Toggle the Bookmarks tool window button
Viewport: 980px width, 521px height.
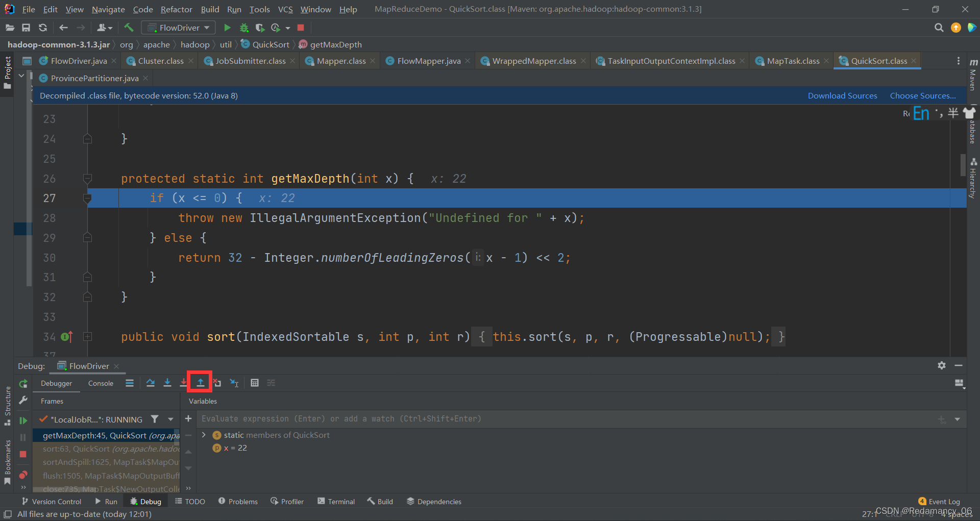(7, 462)
